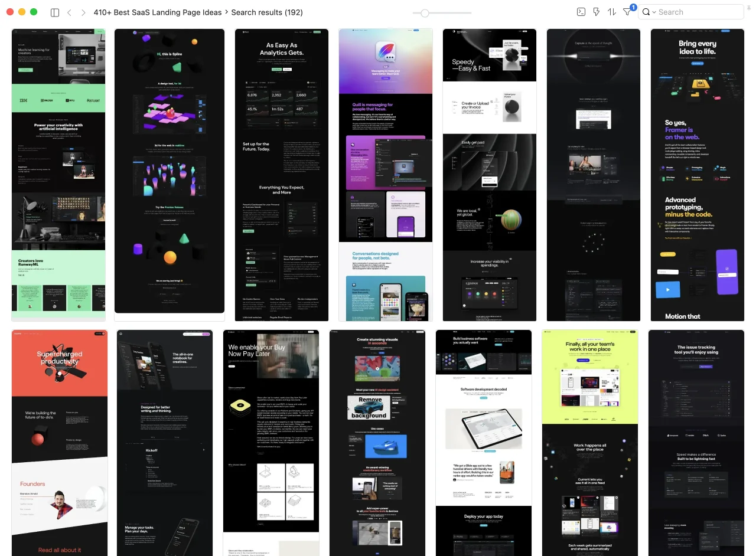Open the sort order arrows menu
The width and height of the screenshot is (756, 556).
point(612,12)
